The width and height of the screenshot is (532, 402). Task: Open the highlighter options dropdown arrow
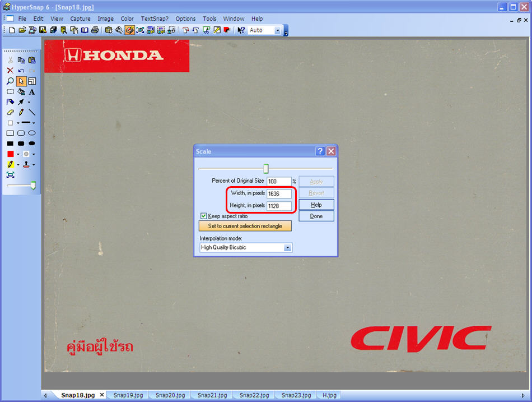[x=18, y=165]
